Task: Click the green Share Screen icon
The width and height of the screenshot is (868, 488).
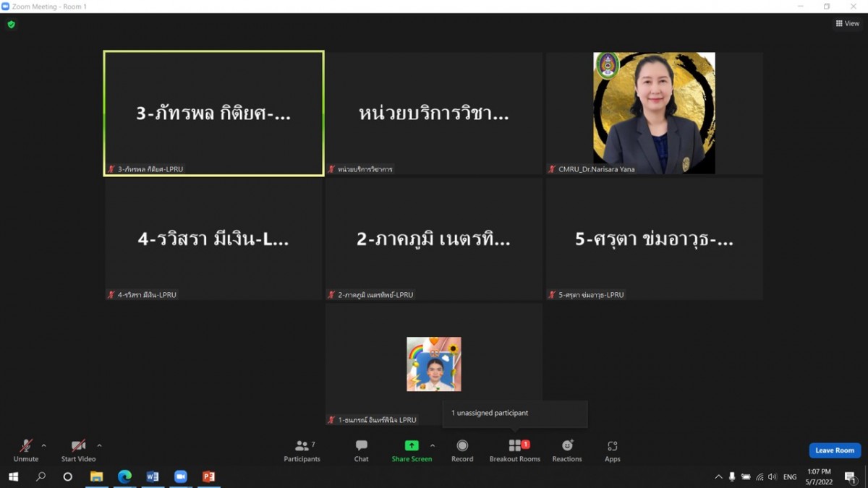Action: 411,446
